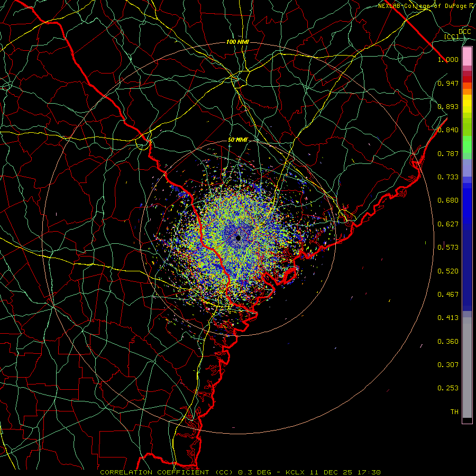Click the 0.413 color scale value
The image size is (476, 476).
tap(448, 318)
